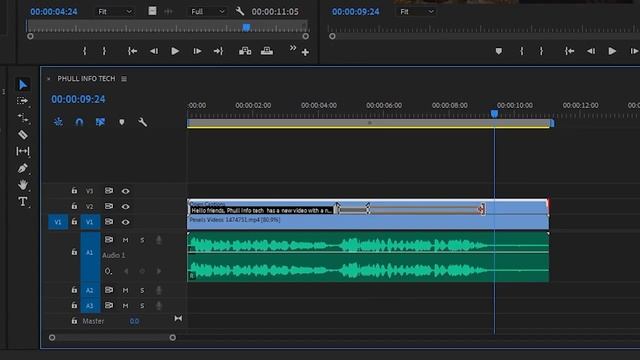The width and height of the screenshot is (640, 360).
Task: Open PHULL INFO TECH panel menu
Action: (124, 79)
